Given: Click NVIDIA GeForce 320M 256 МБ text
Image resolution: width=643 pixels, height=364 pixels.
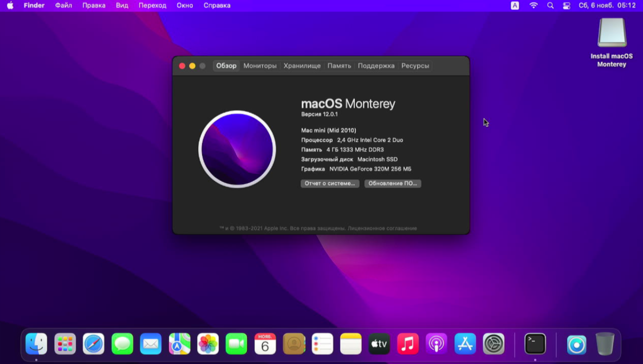Looking at the screenshot, I should (371, 169).
